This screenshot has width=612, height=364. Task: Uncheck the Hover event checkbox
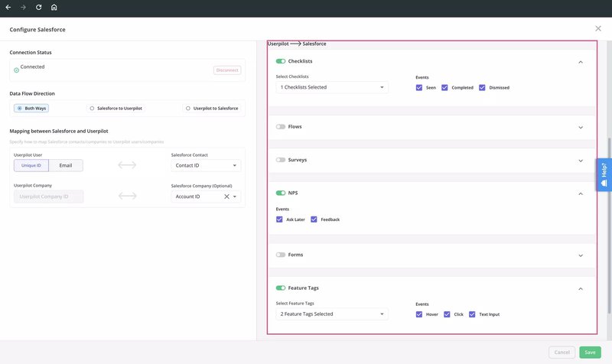coord(419,314)
